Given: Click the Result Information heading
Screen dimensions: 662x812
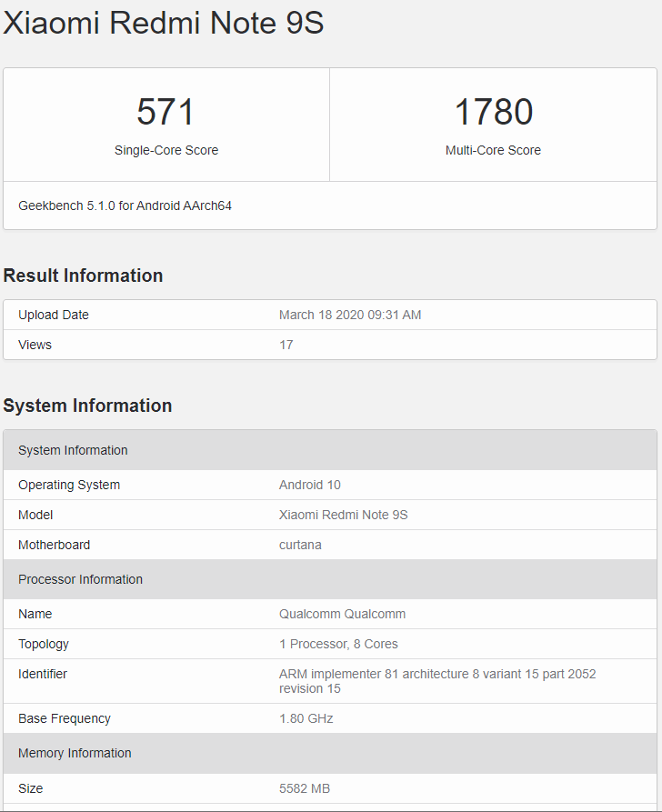Looking at the screenshot, I should [83, 276].
